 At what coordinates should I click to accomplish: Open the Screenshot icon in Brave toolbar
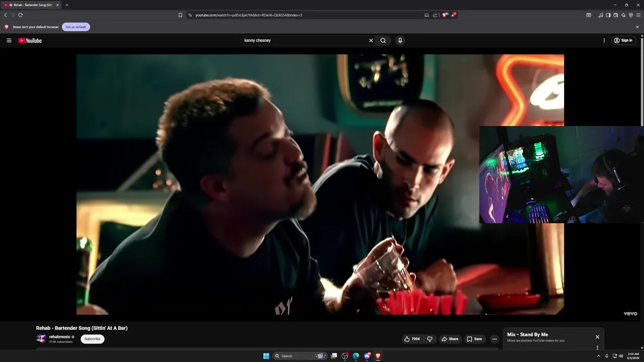589,15
